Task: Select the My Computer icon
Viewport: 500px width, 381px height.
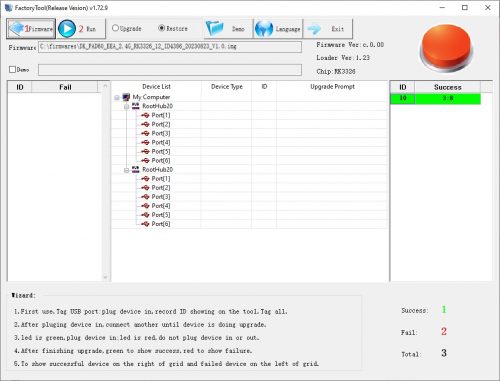Action: [126, 97]
